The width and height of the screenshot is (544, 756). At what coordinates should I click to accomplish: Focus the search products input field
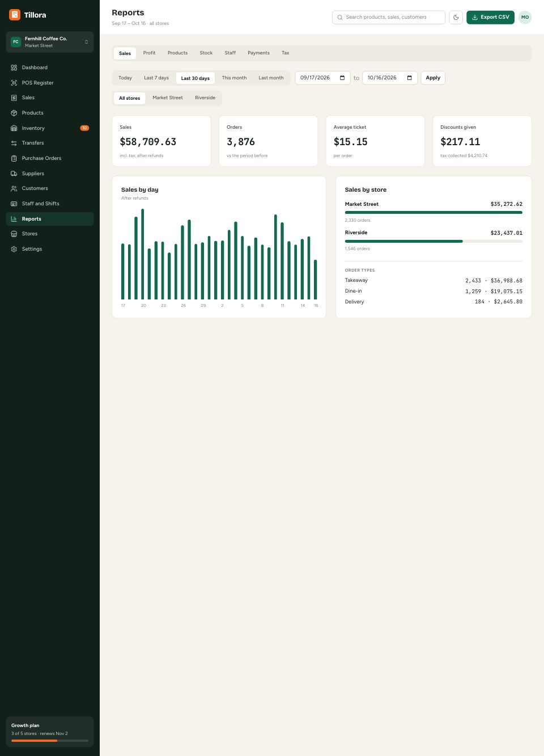pyautogui.click(x=389, y=18)
